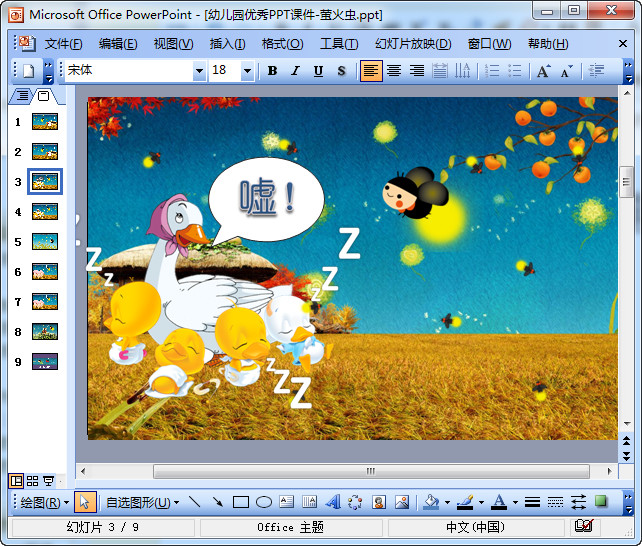Open fill color dropdown arrow

[447, 502]
